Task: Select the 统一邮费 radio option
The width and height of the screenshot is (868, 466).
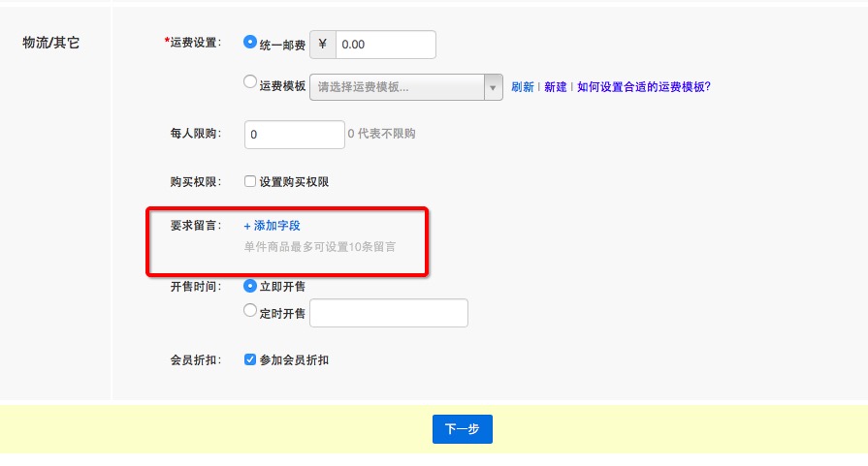Action: tap(250, 43)
